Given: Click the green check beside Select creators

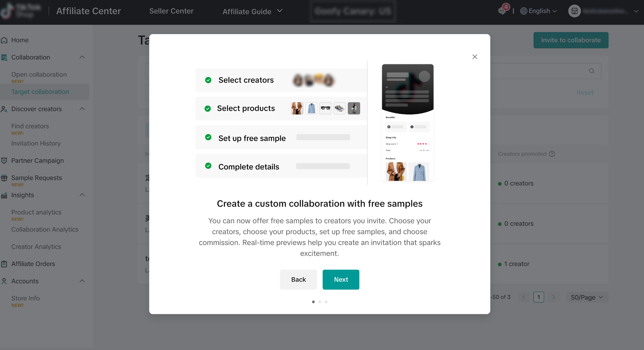Looking at the screenshot, I should click(x=208, y=80).
